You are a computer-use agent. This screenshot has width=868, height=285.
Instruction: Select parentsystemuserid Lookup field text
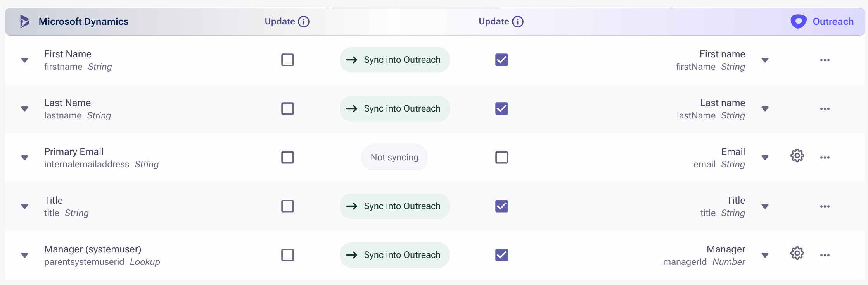tap(102, 262)
